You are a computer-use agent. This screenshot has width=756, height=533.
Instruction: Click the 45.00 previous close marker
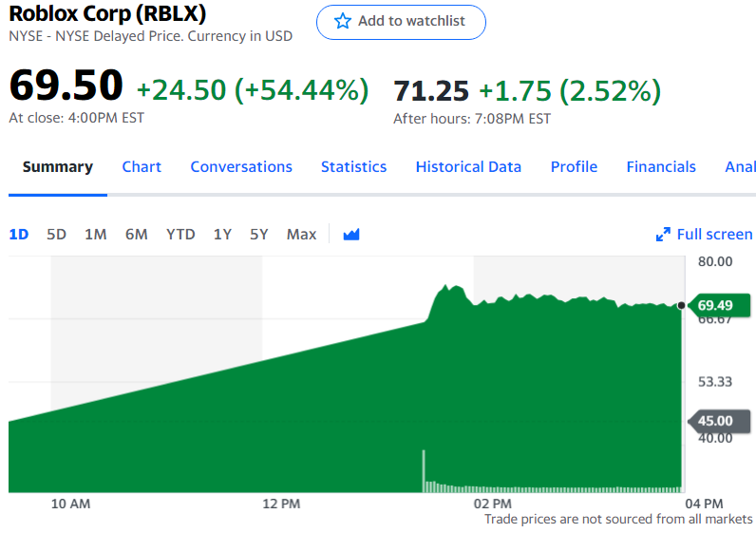tap(718, 421)
